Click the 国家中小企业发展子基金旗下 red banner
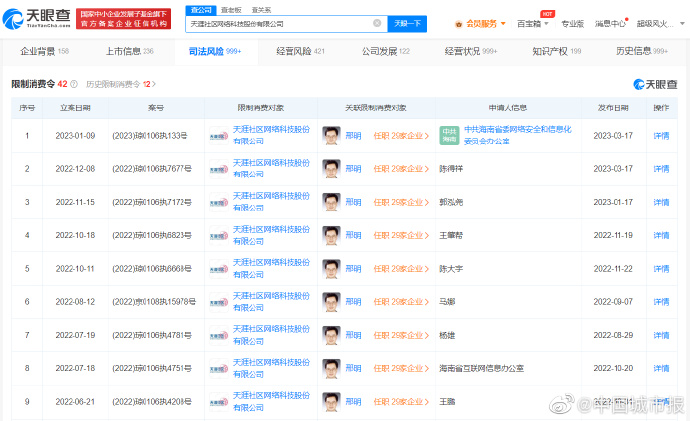Screen dimensions: 690x421 (x=123, y=18)
